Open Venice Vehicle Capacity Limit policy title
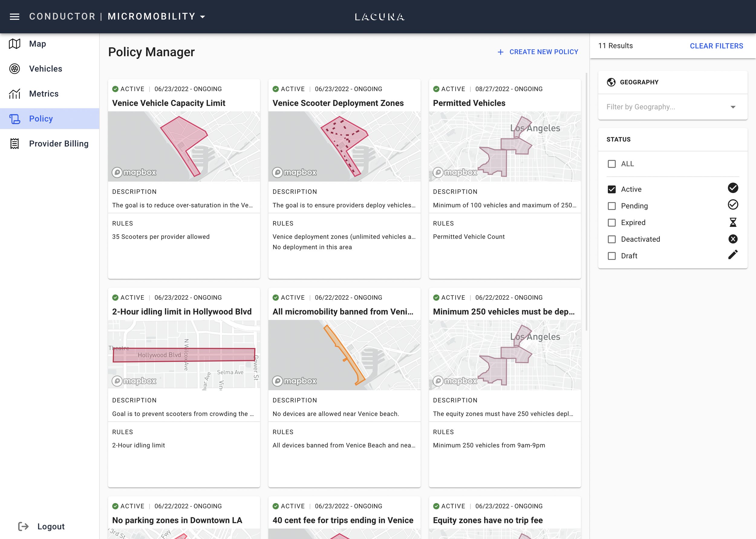The image size is (756, 539). click(x=169, y=103)
